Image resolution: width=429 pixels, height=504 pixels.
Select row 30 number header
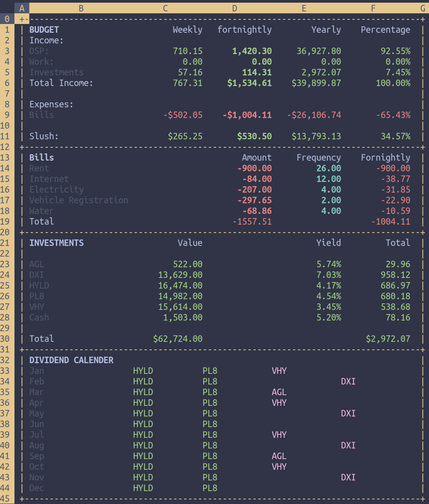coord(7,339)
